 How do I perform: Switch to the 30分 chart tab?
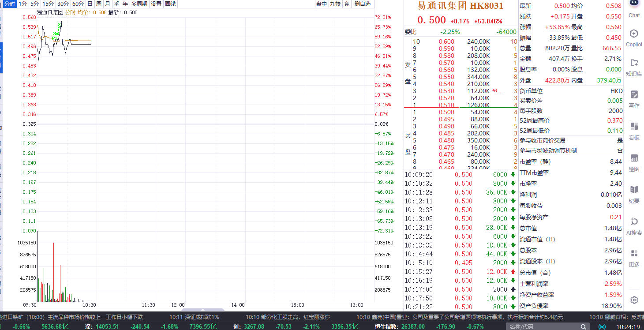(x=63, y=4)
